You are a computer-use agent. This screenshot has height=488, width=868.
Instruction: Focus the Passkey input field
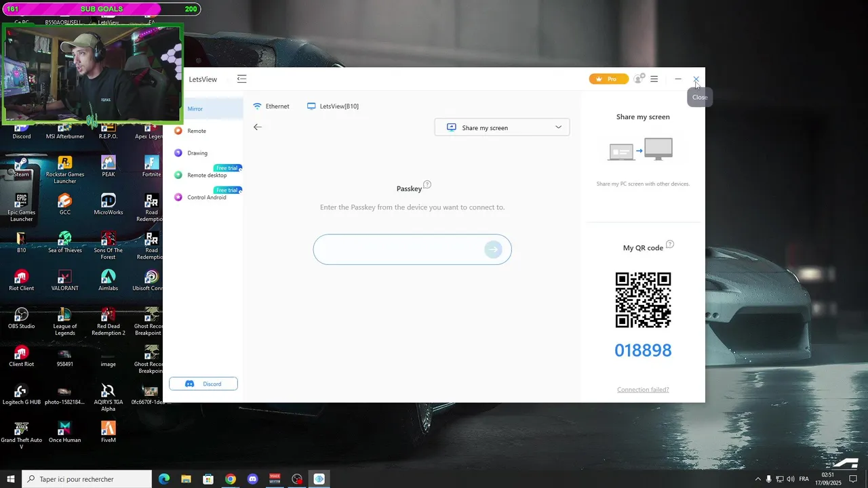tap(412, 249)
